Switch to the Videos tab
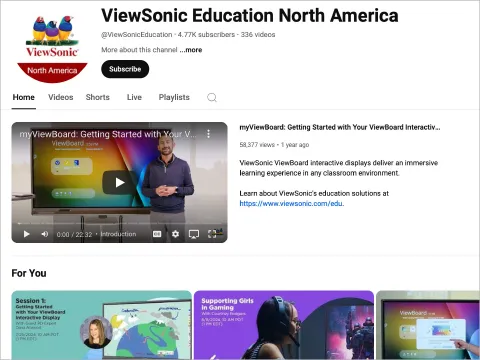Screen dimensions: 480x360 tap(61, 97)
